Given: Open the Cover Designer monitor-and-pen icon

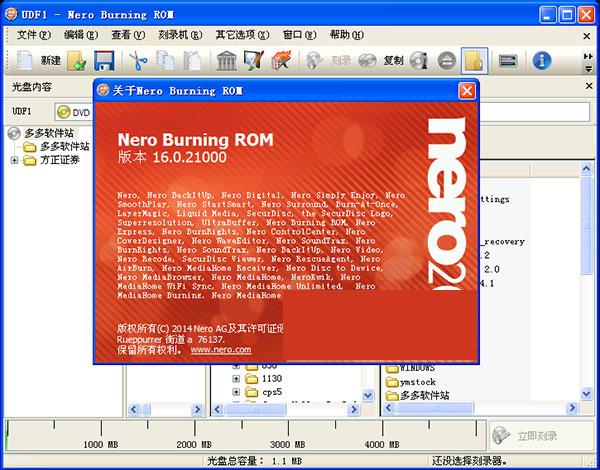Looking at the screenshot, I should (254, 60).
